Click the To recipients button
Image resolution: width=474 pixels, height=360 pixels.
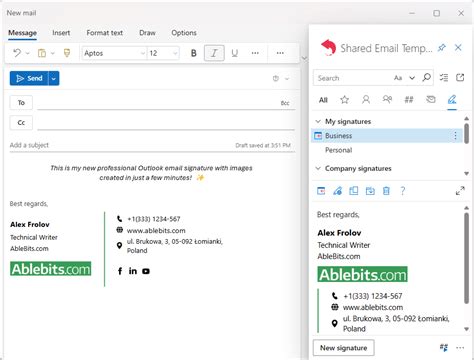21,103
